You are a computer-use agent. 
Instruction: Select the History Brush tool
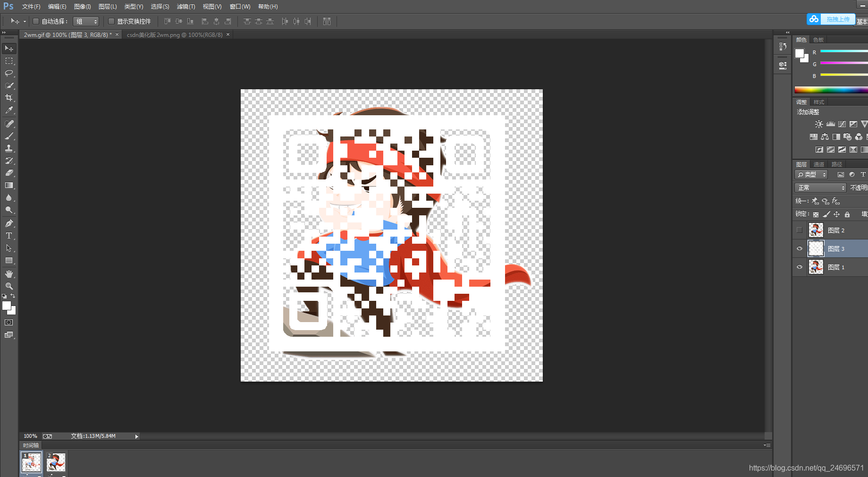point(9,161)
